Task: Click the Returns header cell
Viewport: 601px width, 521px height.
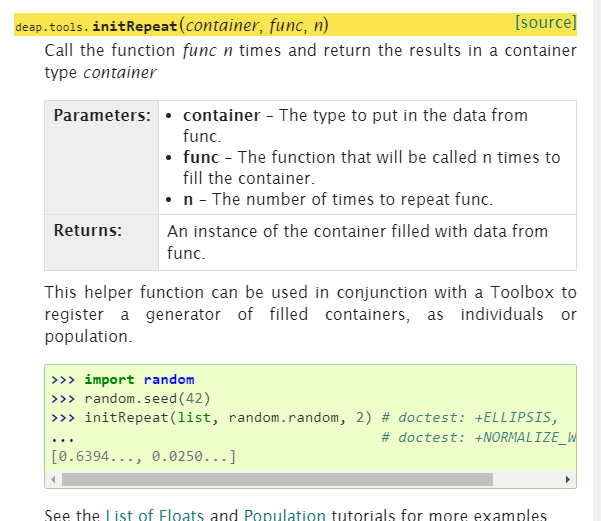Action: [x=88, y=231]
